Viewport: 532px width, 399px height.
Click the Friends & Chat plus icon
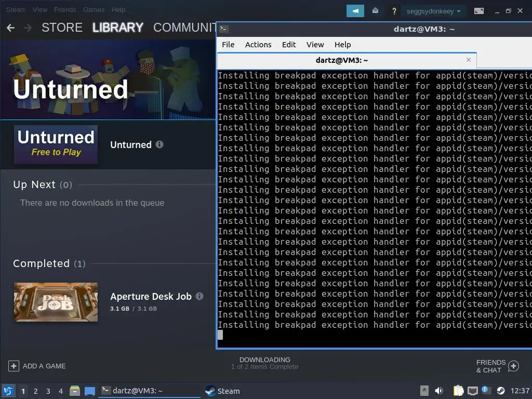point(513,366)
